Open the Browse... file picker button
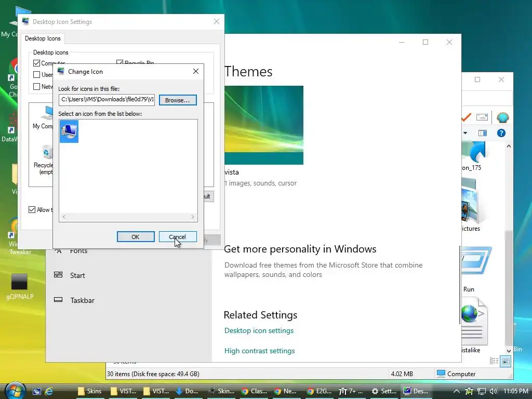The height and width of the screenshot is (399, 532). 178,100
